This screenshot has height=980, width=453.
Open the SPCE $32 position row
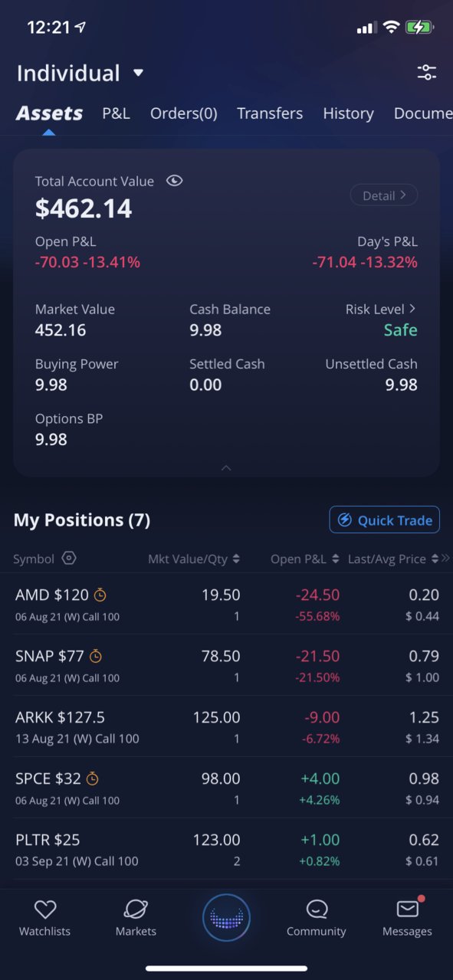(x=226, y=788)
